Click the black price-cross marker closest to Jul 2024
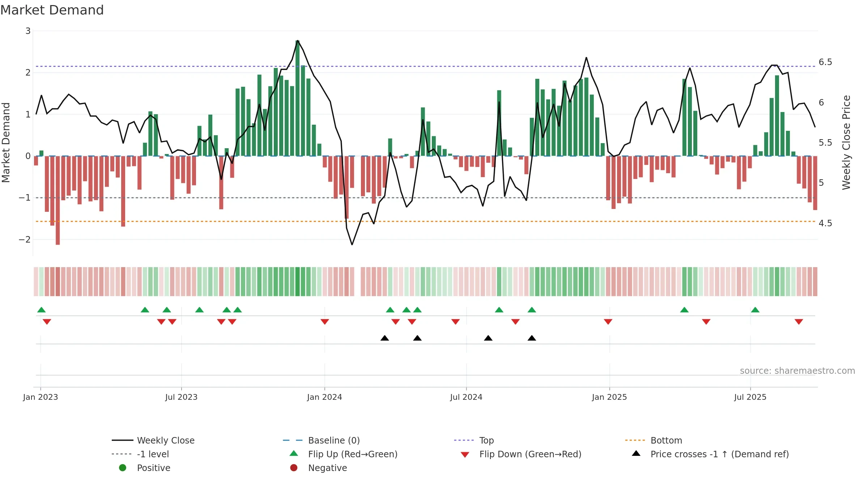The image size is (868, 488). [488, 338]
